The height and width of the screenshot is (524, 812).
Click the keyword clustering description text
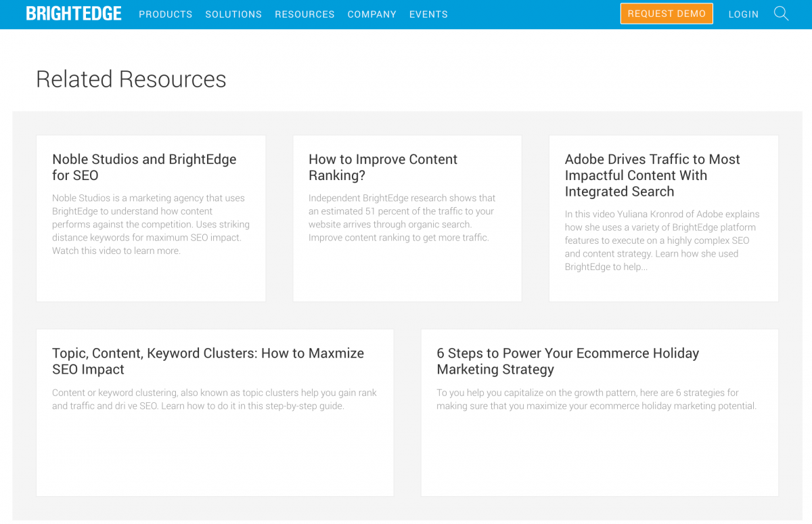(215, 399)
